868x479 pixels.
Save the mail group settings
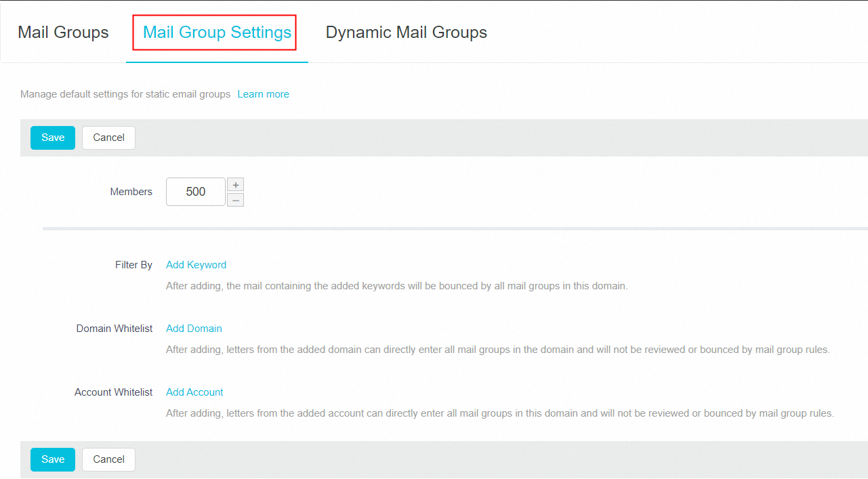tap(52, 138)
